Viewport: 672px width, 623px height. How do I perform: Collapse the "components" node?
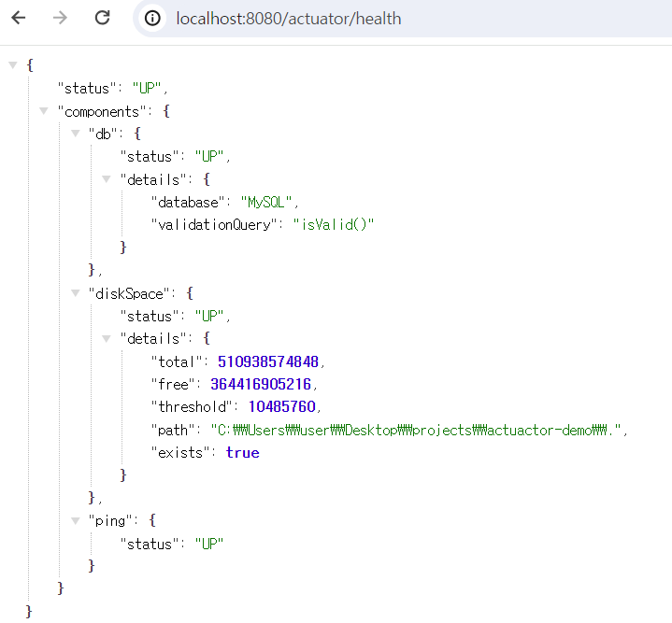click(x=44, y=111)
